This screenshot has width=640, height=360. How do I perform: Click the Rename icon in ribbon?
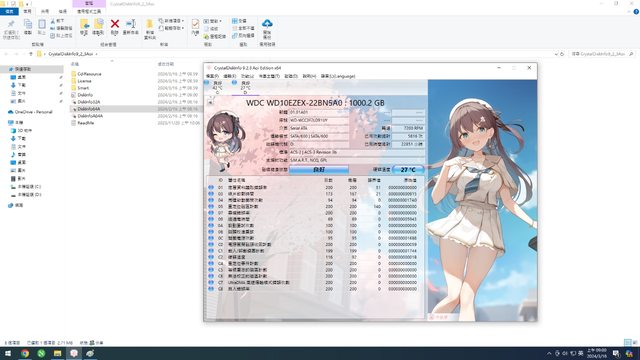click(x=131, y=24)
